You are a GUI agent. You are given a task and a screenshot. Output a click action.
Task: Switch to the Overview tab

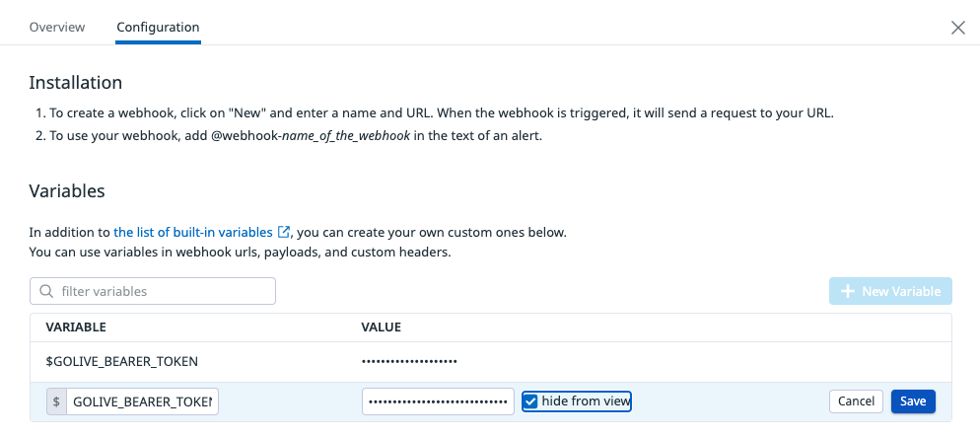pos(57,27)
